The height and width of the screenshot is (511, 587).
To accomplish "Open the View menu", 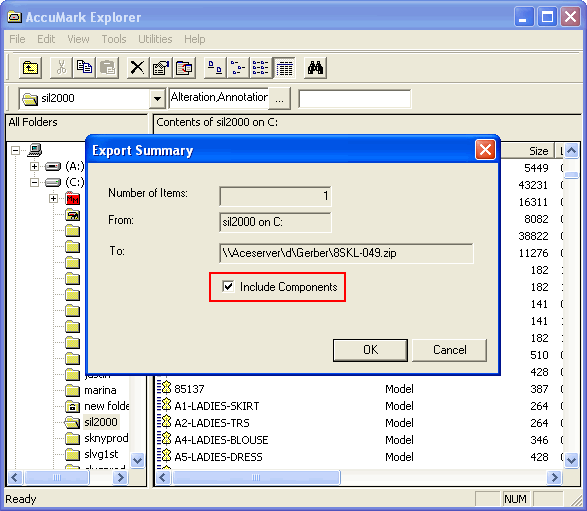I will (78, 39).
